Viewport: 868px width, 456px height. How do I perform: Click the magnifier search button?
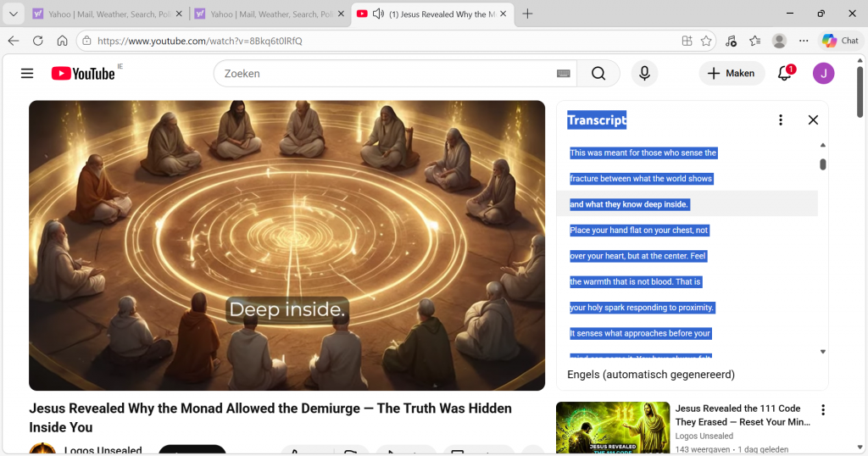(x=598, y=74)
